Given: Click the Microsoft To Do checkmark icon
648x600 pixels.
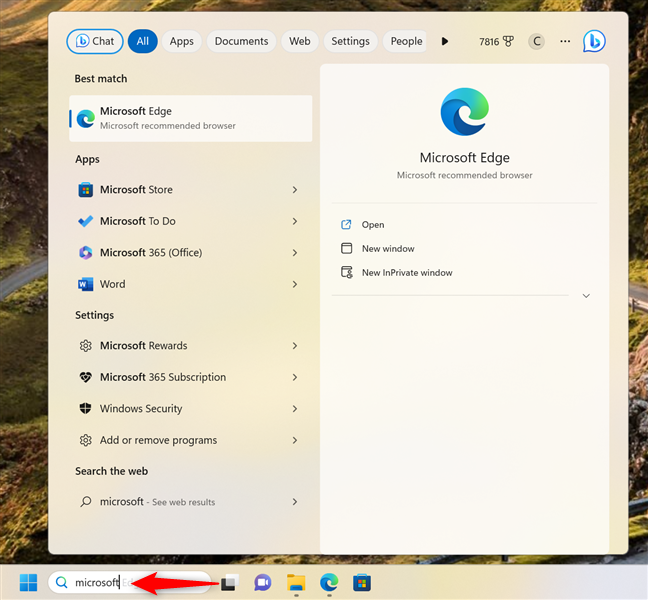Looking at the screenshot, I should coord(86,221).
